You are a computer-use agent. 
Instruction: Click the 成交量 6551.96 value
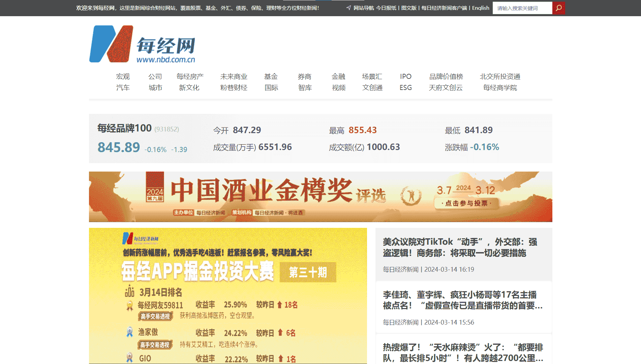point(275,147)
